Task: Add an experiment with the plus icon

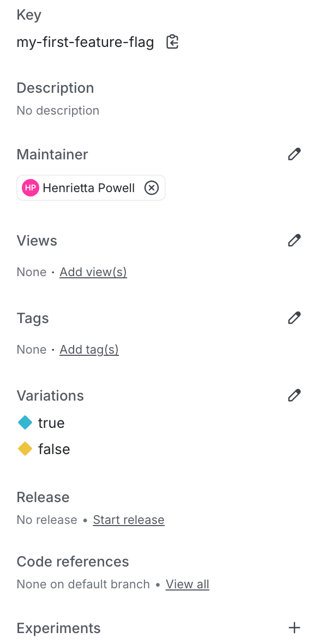Action: 294,628
